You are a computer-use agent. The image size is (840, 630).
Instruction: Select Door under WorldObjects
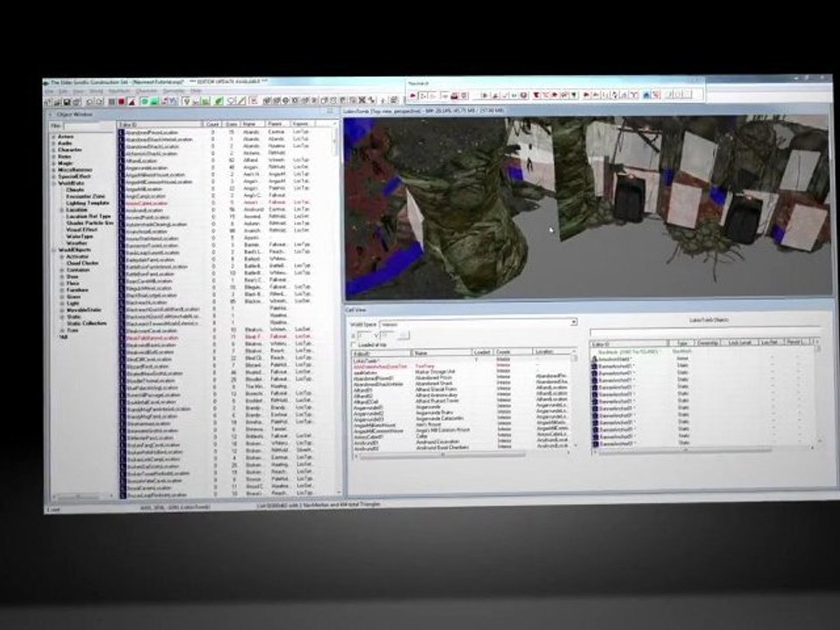[73, 276]
